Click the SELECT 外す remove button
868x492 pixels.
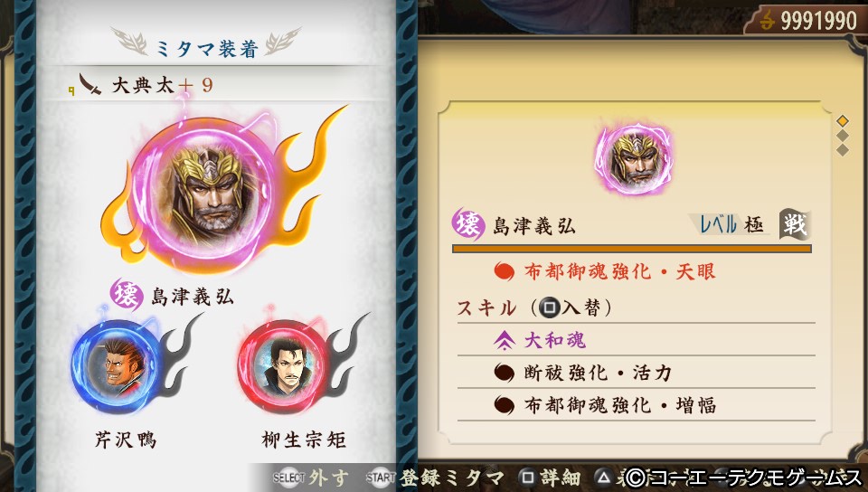tap(310, 478)
